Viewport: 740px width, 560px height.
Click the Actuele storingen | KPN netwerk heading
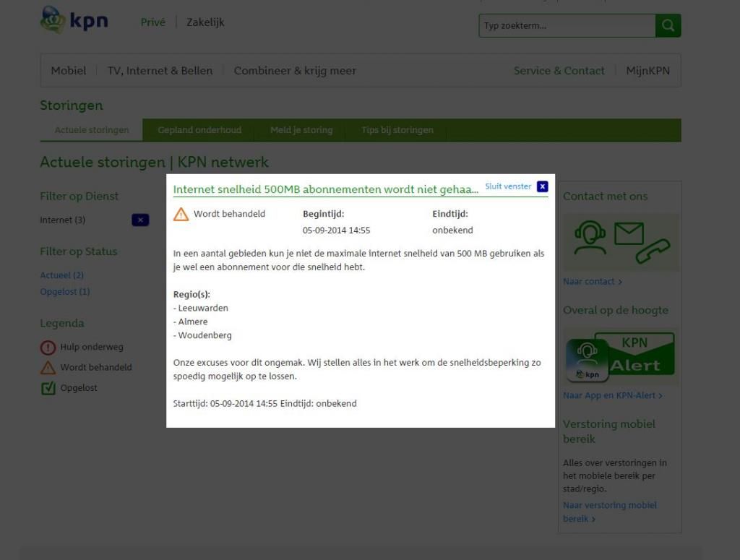pyautogui.click(x=155, y=163)
